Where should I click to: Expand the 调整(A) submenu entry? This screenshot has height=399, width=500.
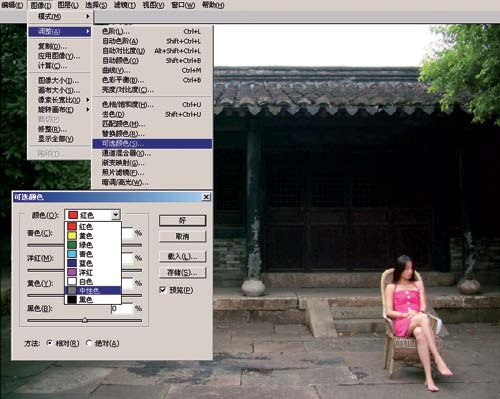pyautogui.click(x=59, y=32)
